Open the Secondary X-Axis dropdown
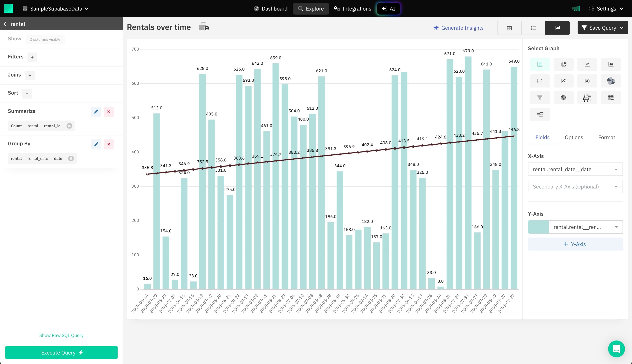The width and height of the screenshot is (632, 364). (x=575, y=187)
